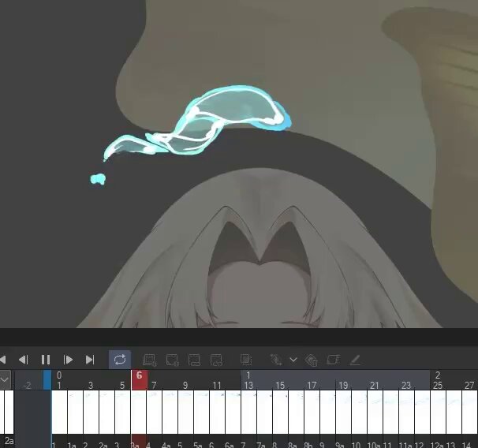The height and width of the screenshot is (448, 478).
Task: Click the cel label 12a
Action: (436, 445)
